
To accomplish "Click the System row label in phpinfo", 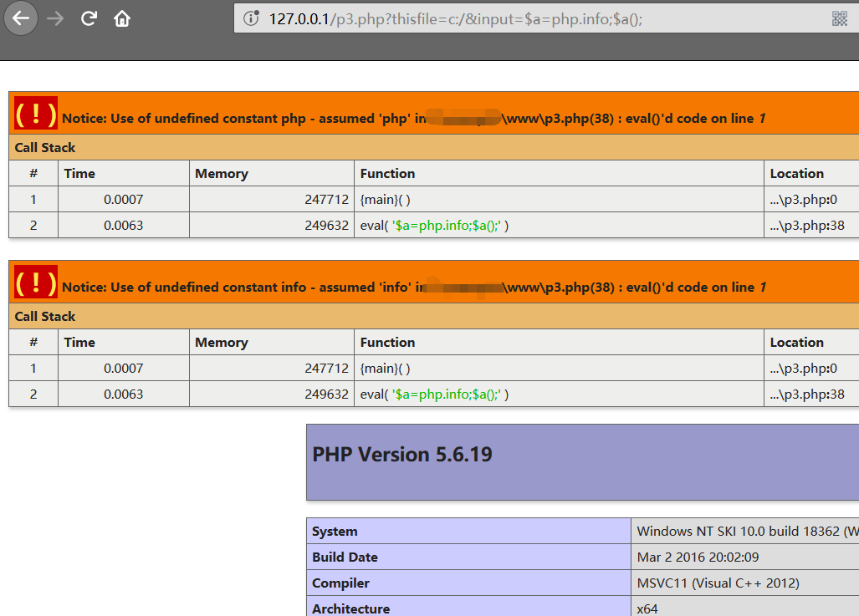I will (x=335, y=532).
